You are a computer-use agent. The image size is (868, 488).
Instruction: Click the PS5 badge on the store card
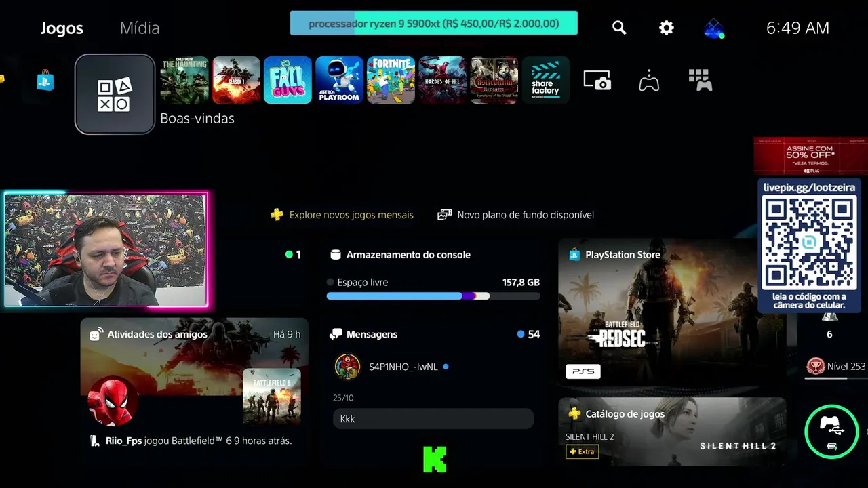583,371
